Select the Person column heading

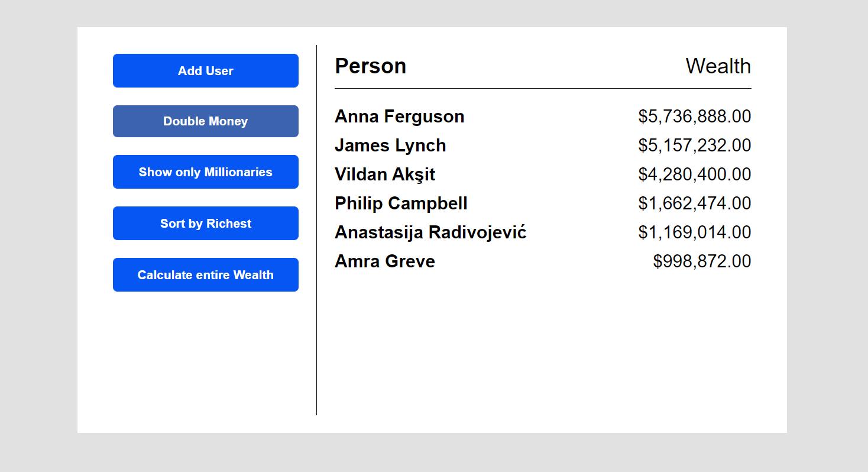point(370,66)
